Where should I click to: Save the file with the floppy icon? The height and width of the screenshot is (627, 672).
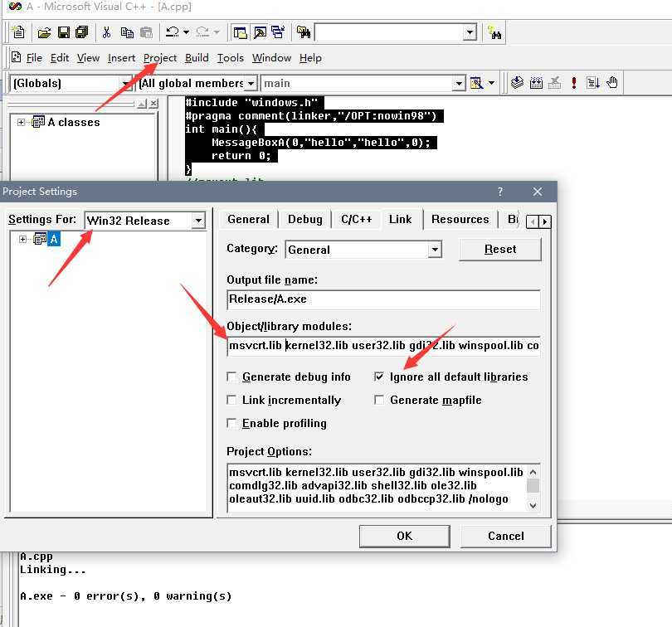[63, 32]
